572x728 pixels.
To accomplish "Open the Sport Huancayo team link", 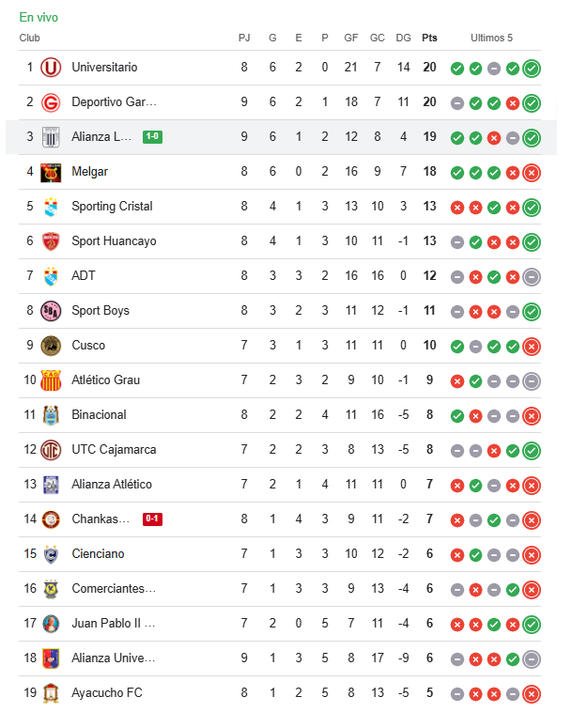I will 114,241.
